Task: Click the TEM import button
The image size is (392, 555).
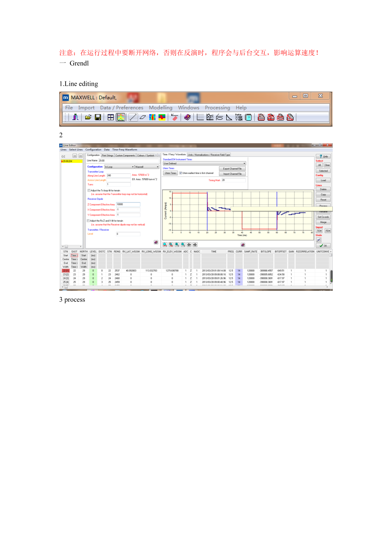Action: [x=319, y=231]
